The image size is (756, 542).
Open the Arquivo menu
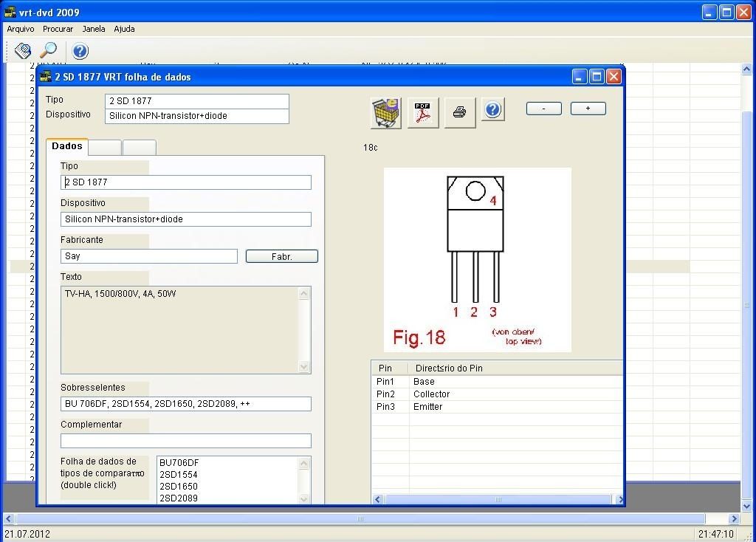pos(20,29)
